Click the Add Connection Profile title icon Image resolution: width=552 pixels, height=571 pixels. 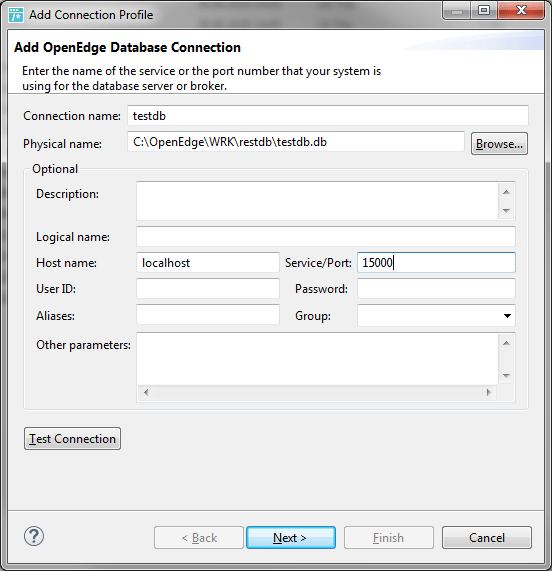16,15
